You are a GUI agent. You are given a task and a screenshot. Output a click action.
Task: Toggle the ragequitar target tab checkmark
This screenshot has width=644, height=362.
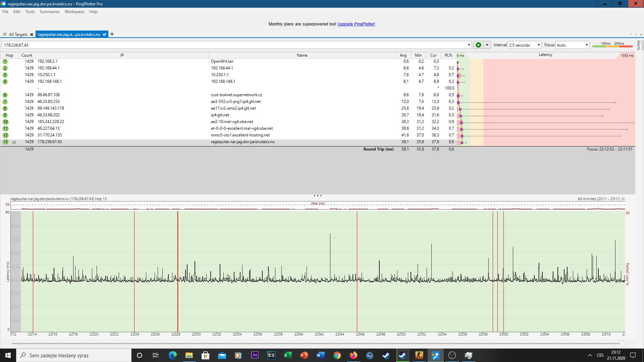105,35
